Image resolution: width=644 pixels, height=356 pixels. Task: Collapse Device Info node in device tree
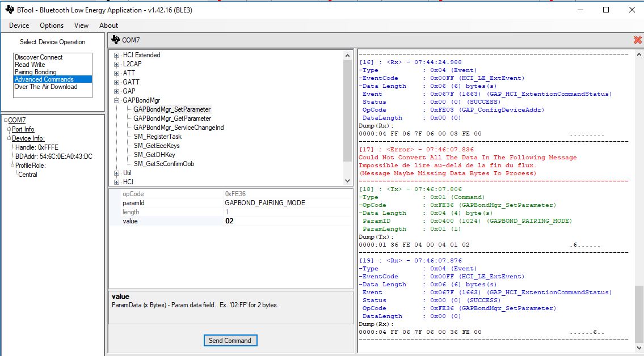point(9,138)
